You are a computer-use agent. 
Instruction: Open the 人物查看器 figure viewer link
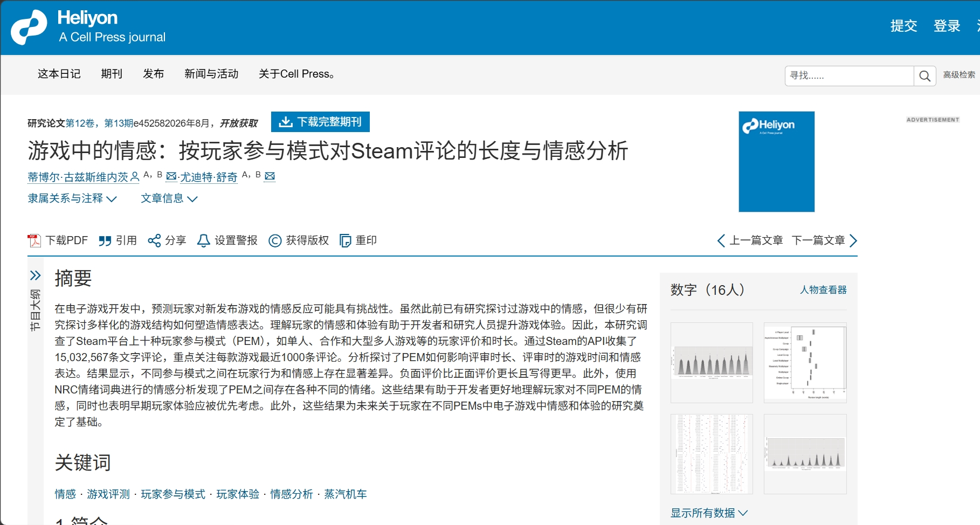point(823,290)
